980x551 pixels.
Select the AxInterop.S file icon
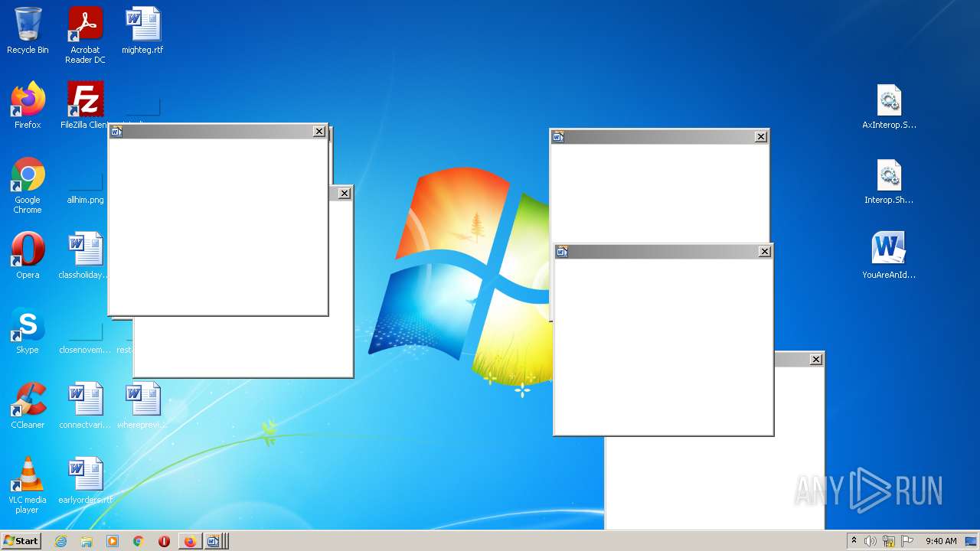889,107
